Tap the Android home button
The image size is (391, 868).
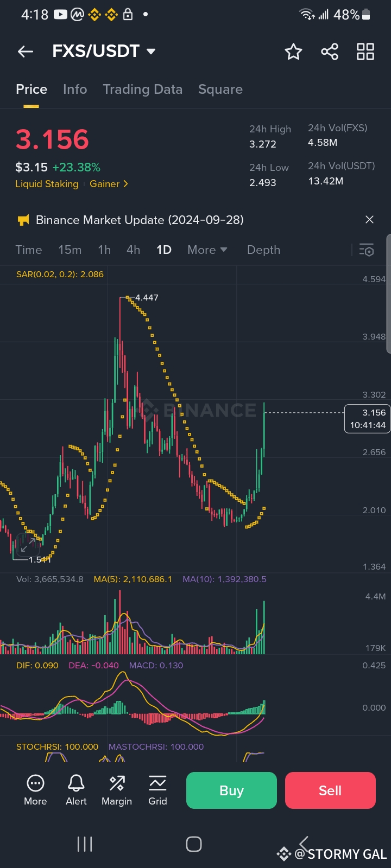point(194,844)
